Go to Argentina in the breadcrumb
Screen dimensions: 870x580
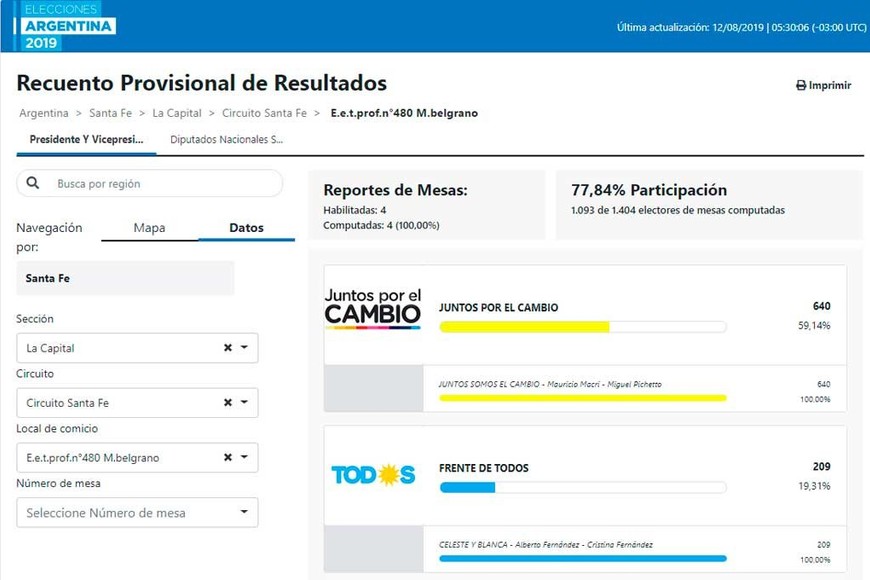44,113
